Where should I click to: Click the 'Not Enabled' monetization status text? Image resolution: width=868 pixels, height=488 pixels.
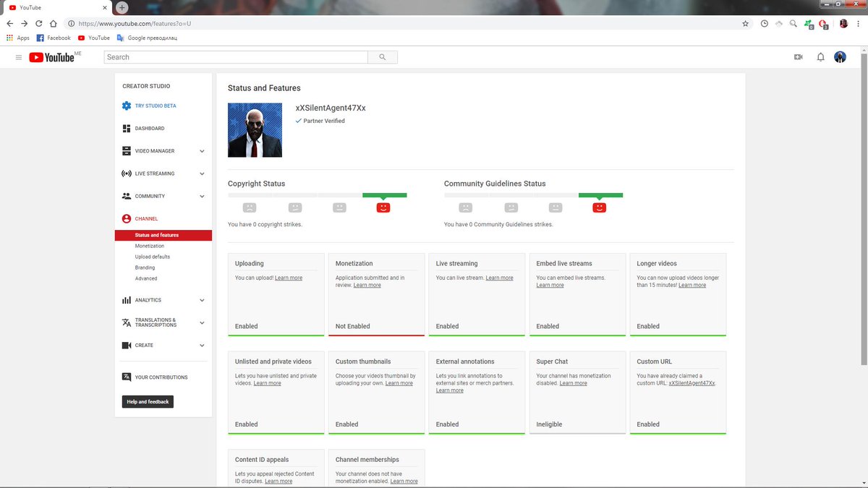click(352, 326)
